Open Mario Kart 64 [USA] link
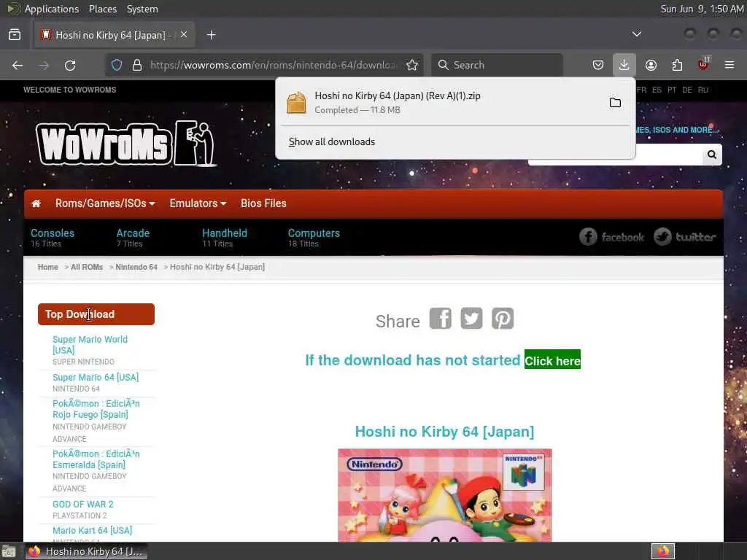This screenshot has width=747, height=560. (93, 531)
